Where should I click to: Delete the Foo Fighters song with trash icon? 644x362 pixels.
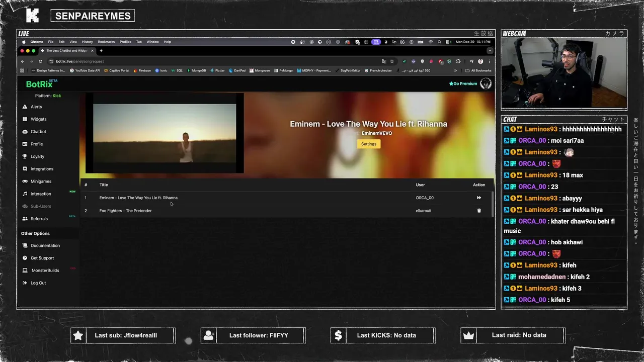coord(479,211)
